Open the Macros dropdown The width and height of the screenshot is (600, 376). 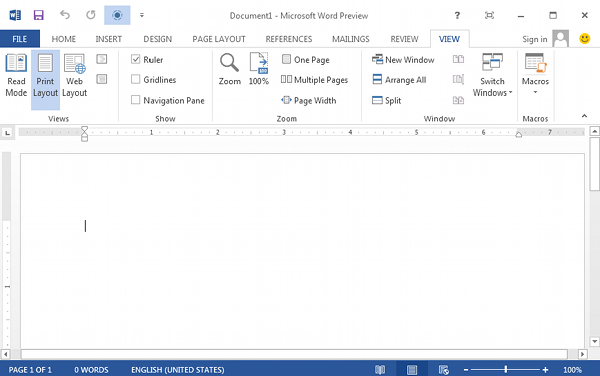pos(535,75)
